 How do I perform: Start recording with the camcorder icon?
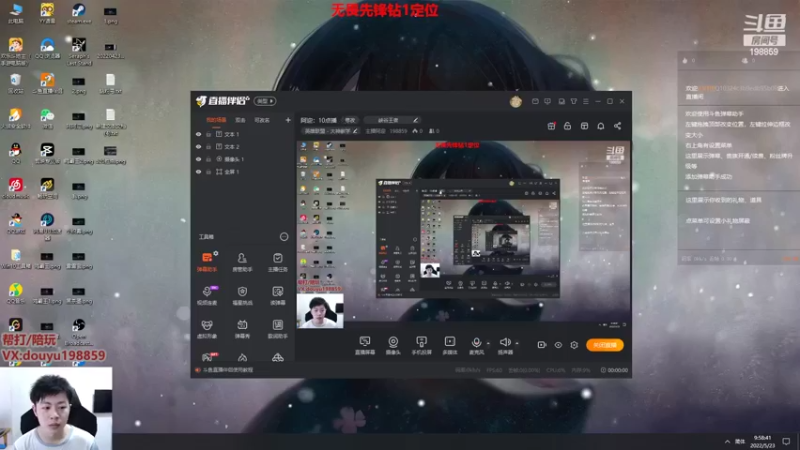[x=542, y=345]
